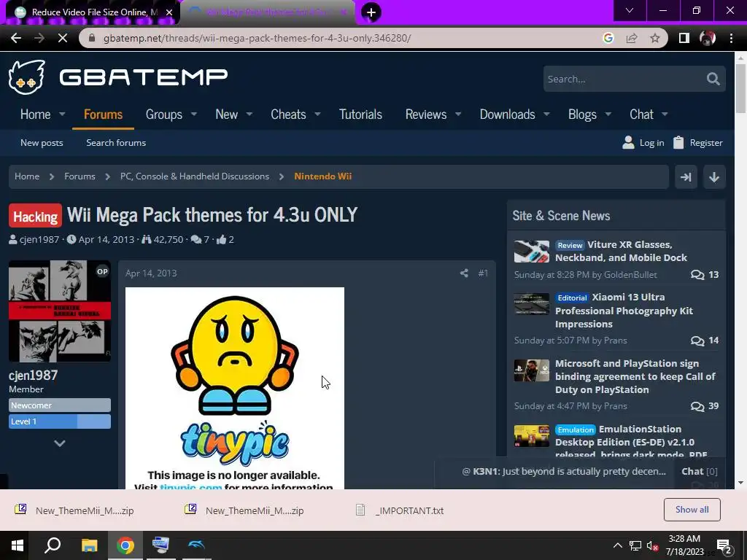Click the GBAtemp mascot logo
Viewport: 747px width, 560px height.
27,77
